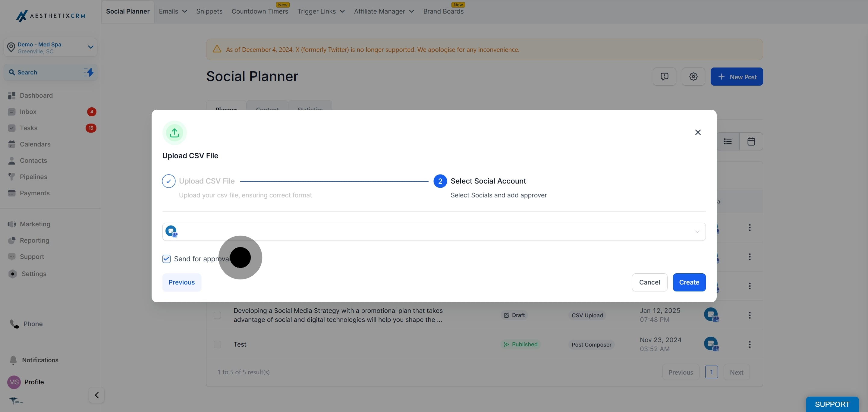
Task: Collapse the sidebar with arrow button
Action: point(97,395)
